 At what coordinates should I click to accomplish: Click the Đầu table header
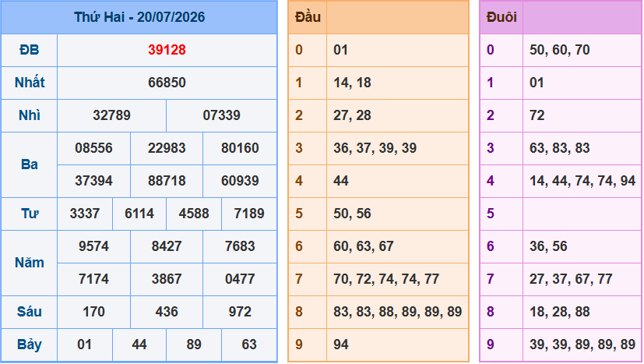(308, 17)
